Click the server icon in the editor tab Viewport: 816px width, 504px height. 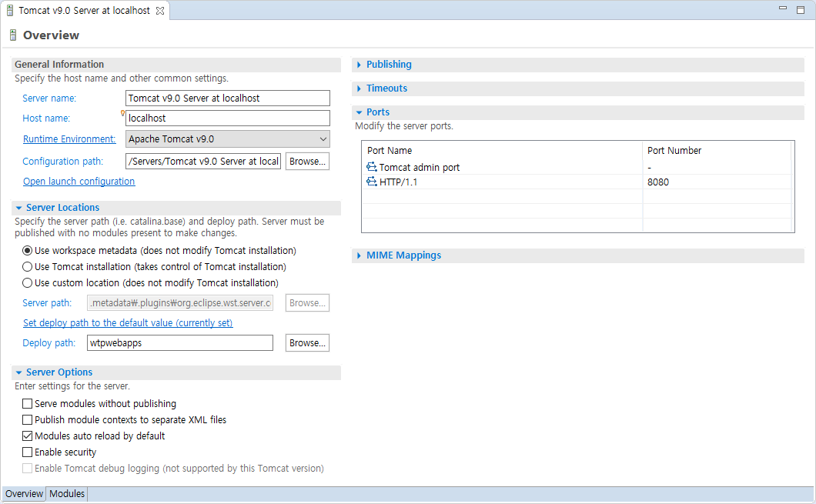coord(9,11)
